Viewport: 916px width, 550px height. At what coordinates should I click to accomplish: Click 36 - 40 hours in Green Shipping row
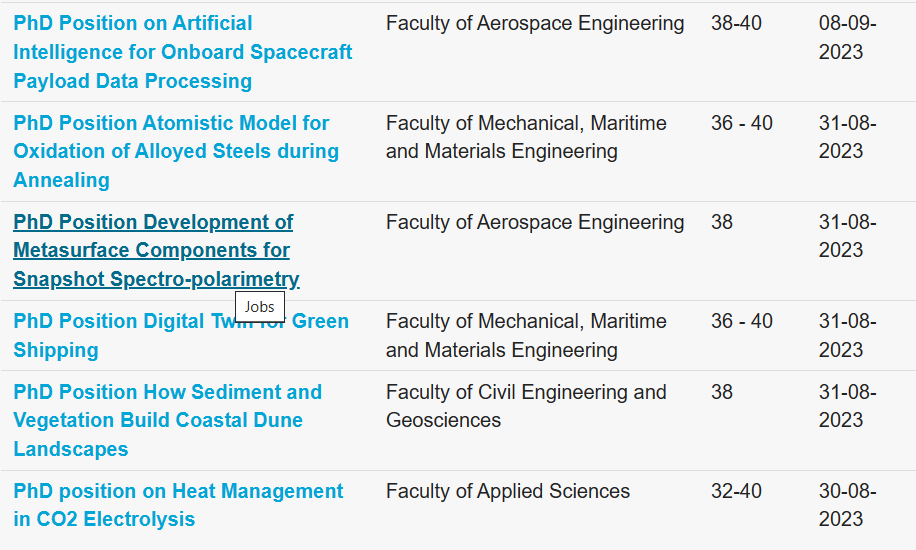click(741, 321)
